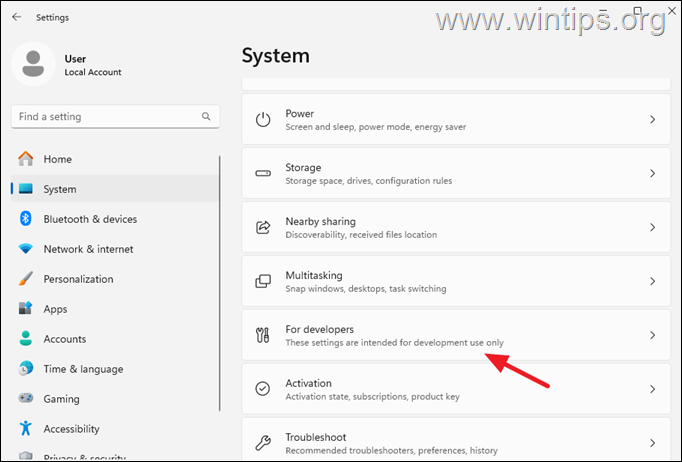Click 'Snap windows, desktops, task switching' text

coord(366,289)
